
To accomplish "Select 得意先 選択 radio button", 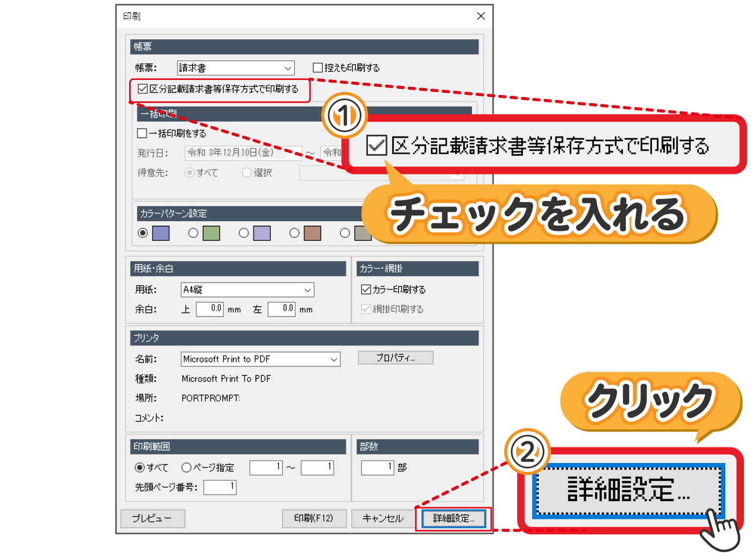I will click(246, 172).
